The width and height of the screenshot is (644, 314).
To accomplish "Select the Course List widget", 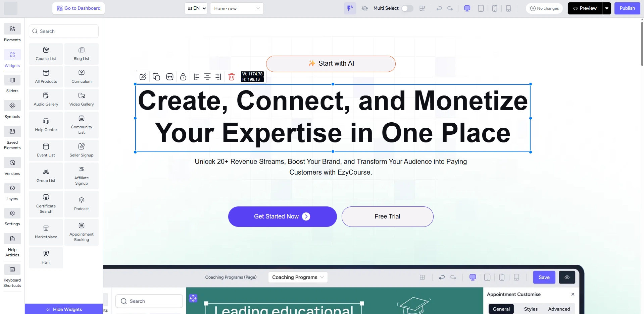I will tap(46, 54).
